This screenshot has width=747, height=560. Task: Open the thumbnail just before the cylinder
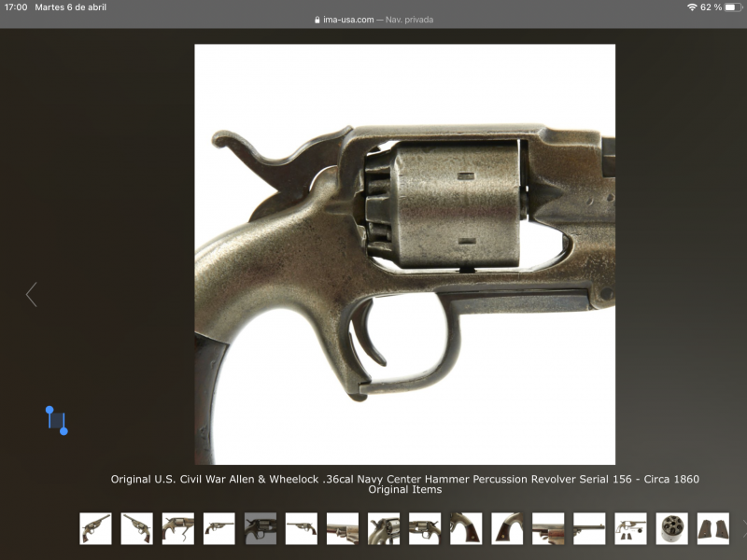(630, 528)
